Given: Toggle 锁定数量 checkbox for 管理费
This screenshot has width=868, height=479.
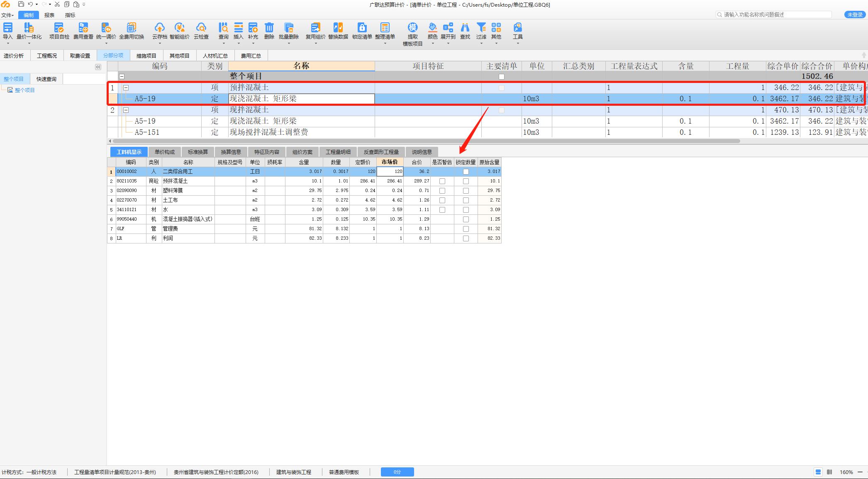Looking at the screenshot, I should [466, 229].
